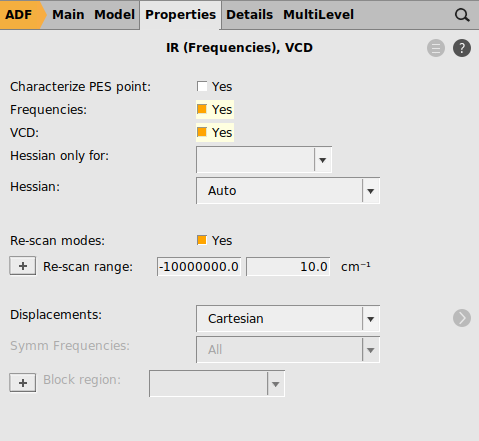Edit the Re-scan range lower value field
Viewport: 479px width, 441px height.
[199, 266]
